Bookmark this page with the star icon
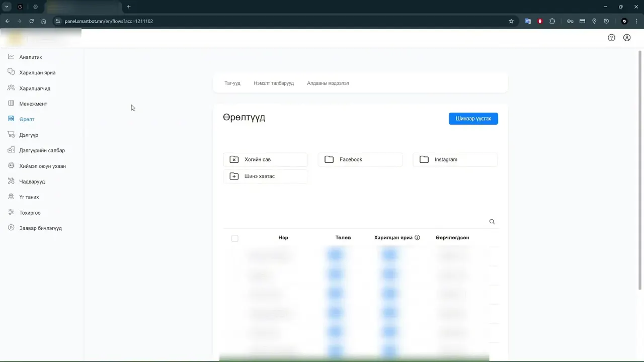Image resolution: width=644 pixels, height=362 pixels. point(511,21)
